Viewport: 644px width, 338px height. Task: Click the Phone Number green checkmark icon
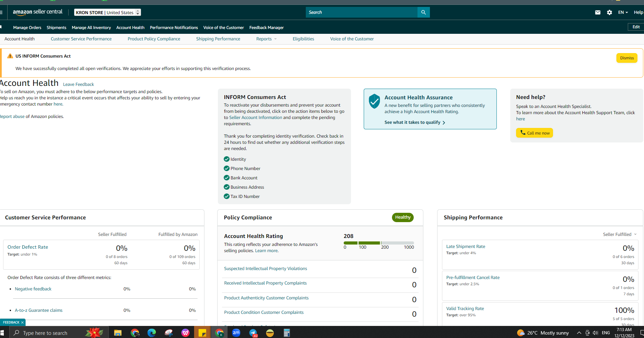tap(227, 168)
